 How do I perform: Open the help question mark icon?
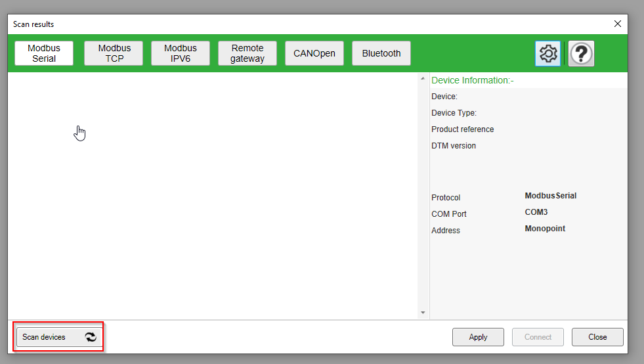point(581,53)
